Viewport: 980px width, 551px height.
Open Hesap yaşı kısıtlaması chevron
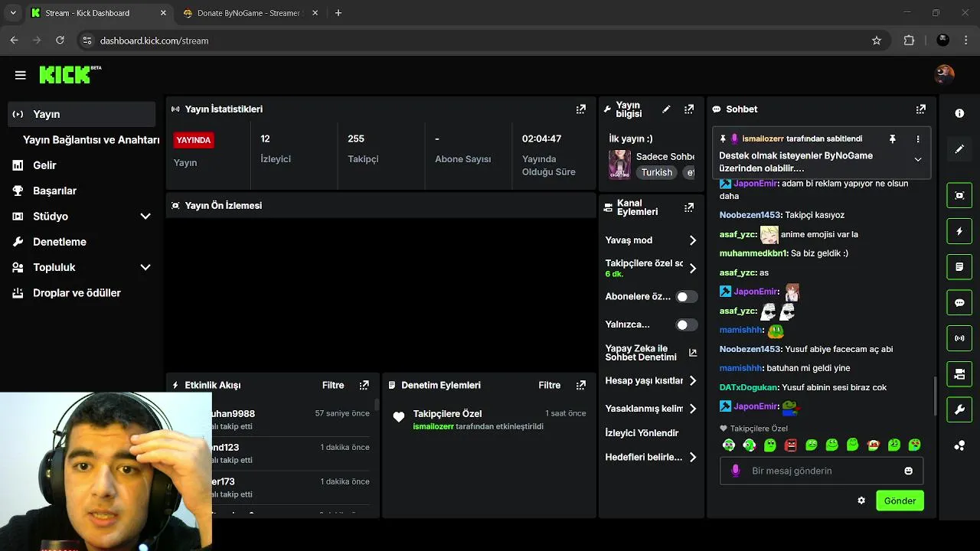(693, 380)
